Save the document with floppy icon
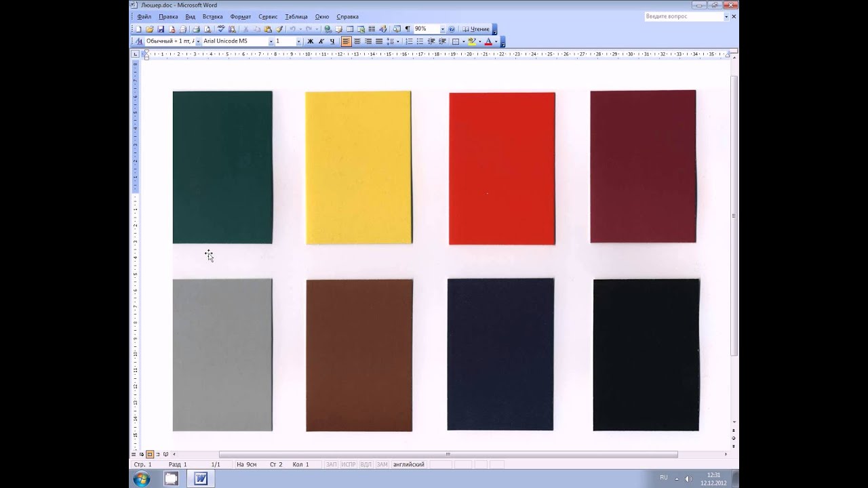 pyautogui.click(x=160, y=29)
